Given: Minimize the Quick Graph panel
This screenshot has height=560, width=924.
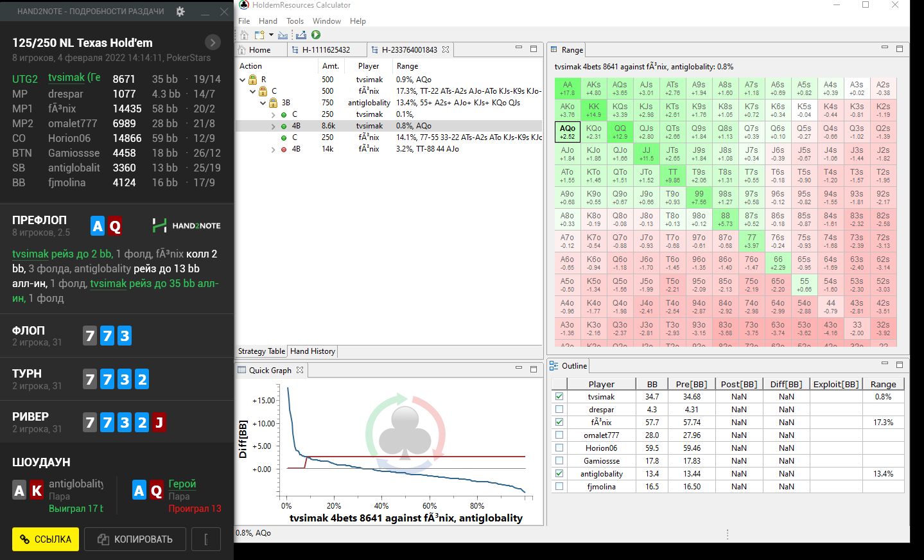Looking at the screenshot, I should pos(519,368).
